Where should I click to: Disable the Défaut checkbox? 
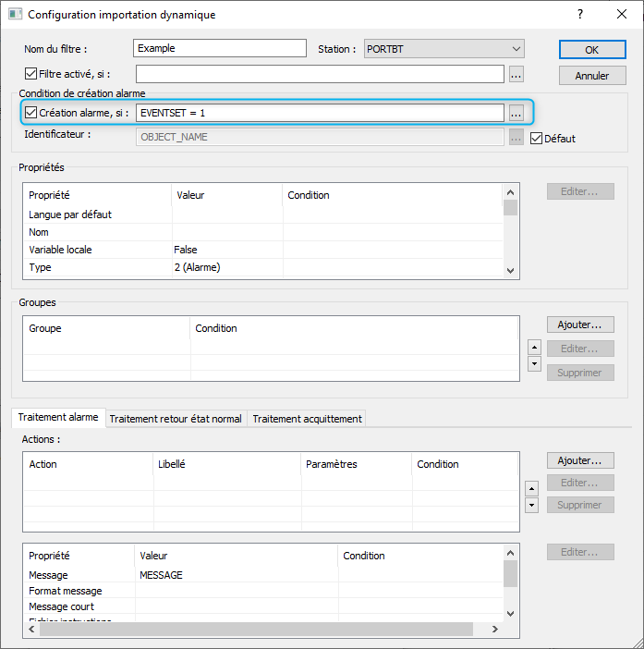(x=536, y=139)
